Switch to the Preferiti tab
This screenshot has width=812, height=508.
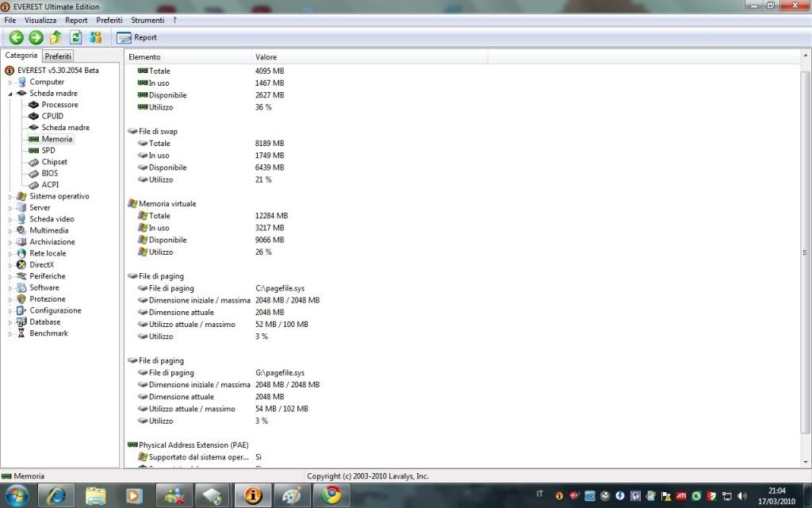coord(58,56)
